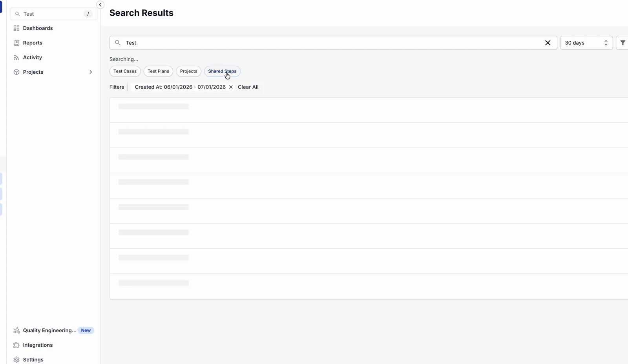628x364 pixels.
Task: Go to Reports
Action: [x=33, y=43]
